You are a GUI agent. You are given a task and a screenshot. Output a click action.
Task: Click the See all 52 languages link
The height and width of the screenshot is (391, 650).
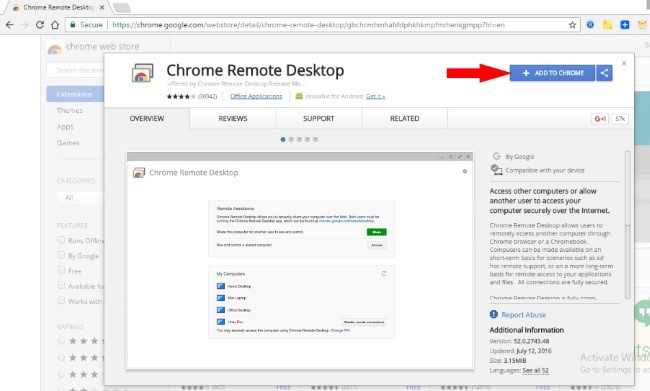(x=536, y=370)
